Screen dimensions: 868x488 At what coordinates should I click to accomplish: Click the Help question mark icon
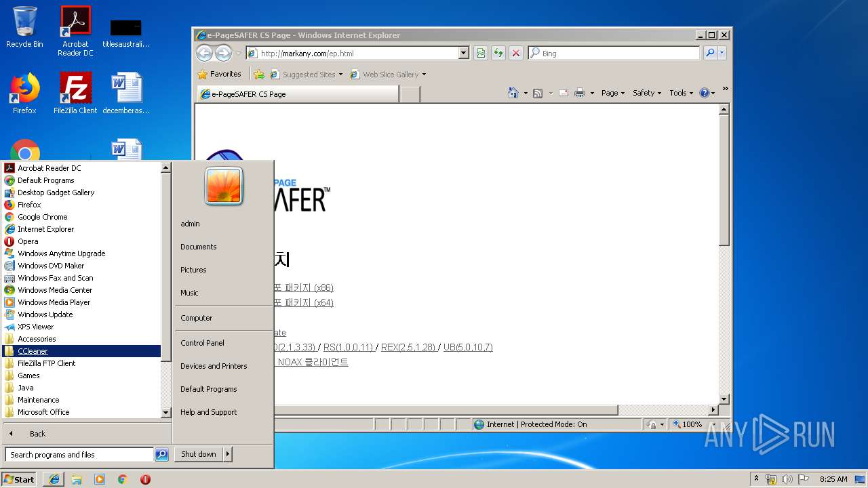(704, 93)
